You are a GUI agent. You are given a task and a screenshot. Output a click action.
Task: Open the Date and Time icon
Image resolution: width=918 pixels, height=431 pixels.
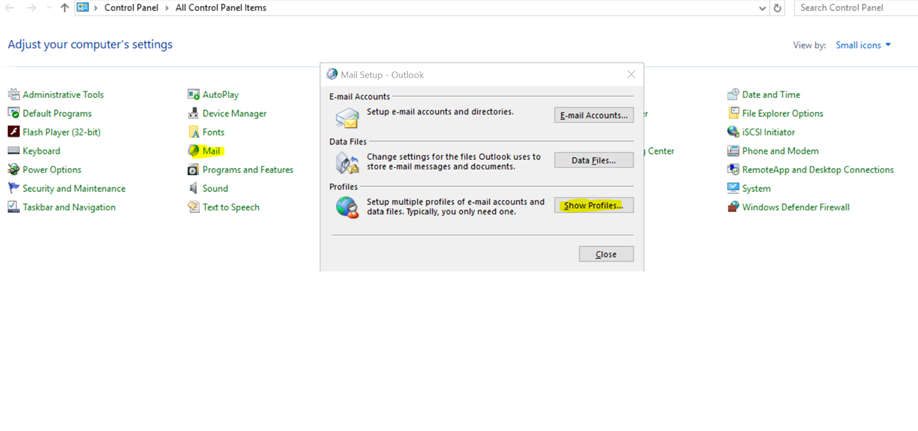pyautogui.click(x=733, y=95)
